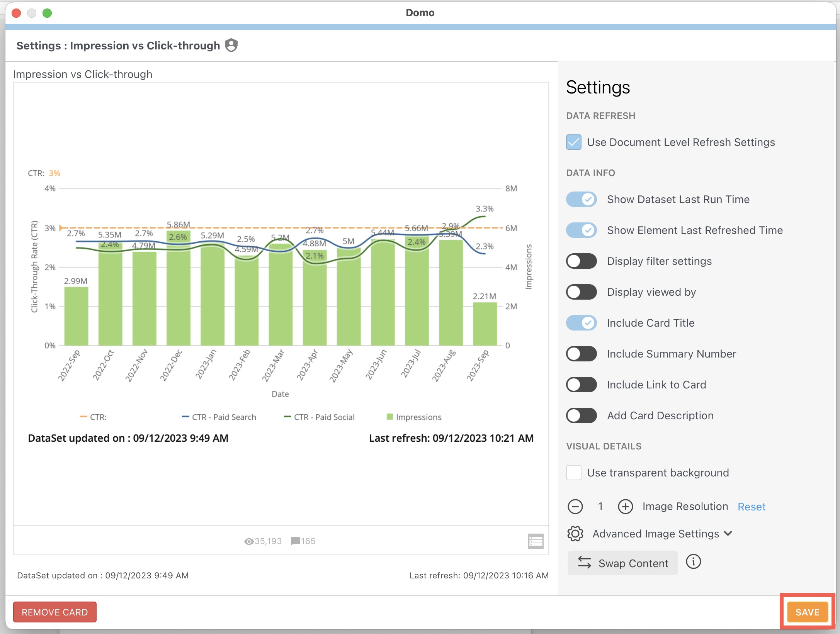Disable Show Dataset Last Run Time

click(581, 200)
